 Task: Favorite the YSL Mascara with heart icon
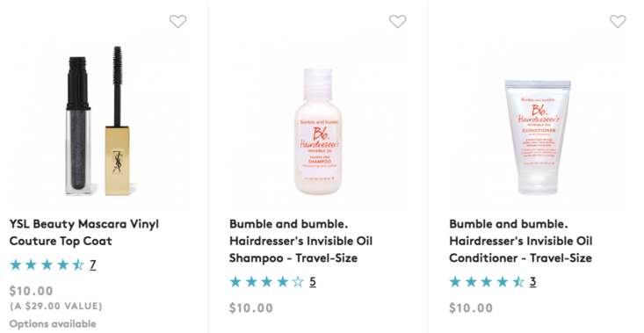pos(177,21)
